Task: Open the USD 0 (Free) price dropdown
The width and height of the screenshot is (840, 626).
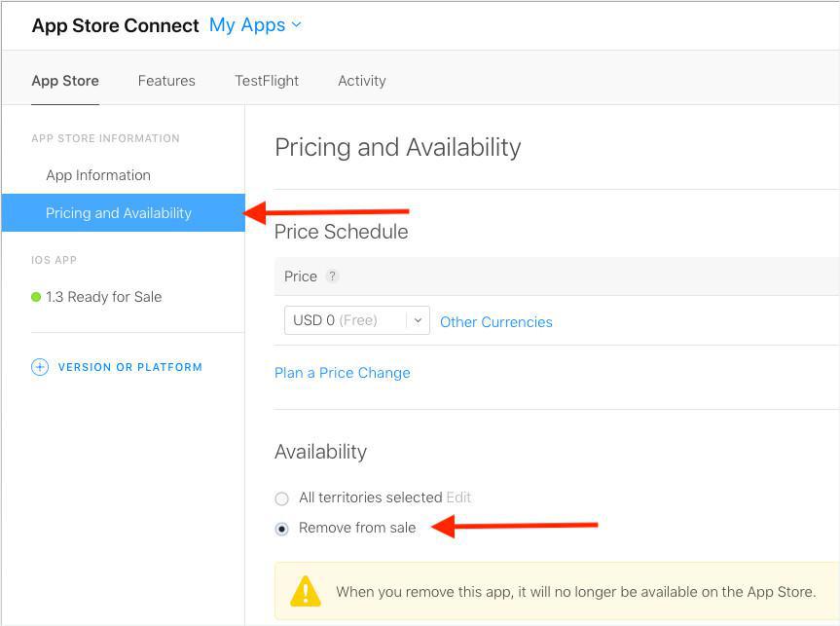Action: [x=356, y=320]
